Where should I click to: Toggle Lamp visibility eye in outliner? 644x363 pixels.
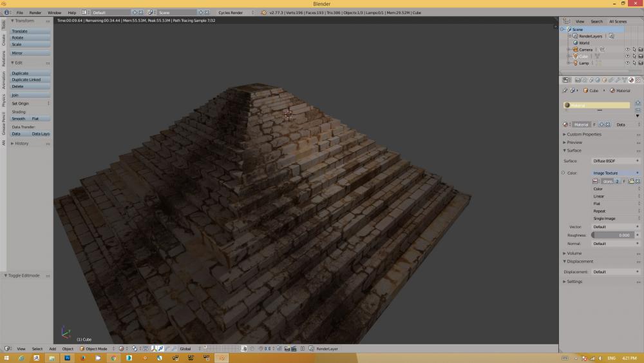pyautogui.click(x=627, y=63)
